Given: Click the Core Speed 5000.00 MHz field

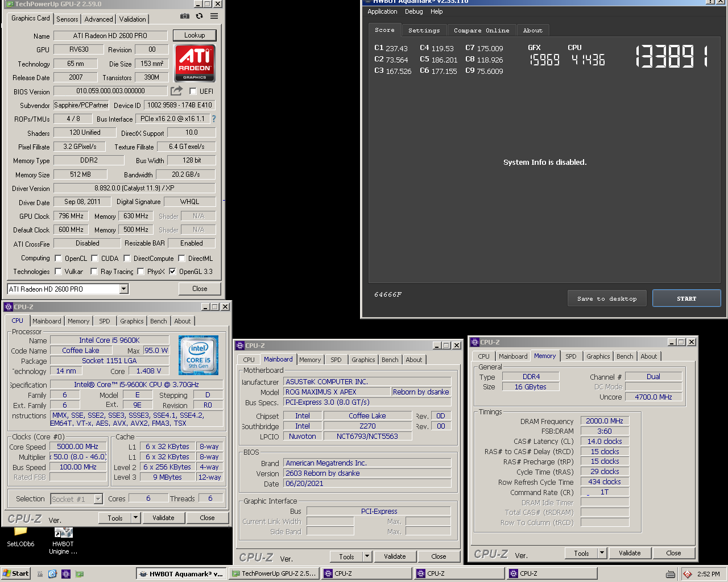Looking at the screenshot, I should click(78, 447).
